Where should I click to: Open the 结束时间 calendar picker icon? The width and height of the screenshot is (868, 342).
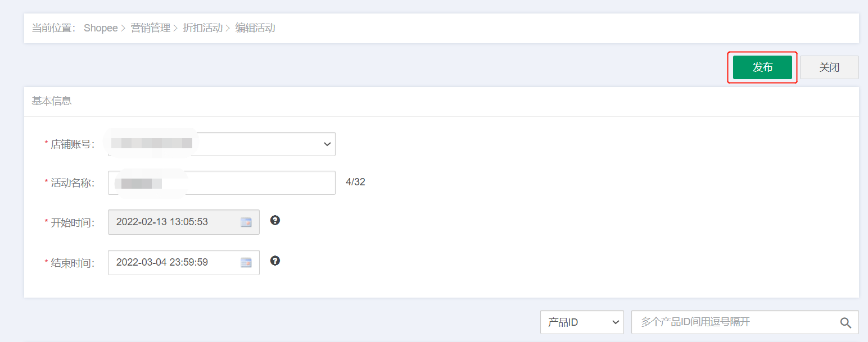(246, 262)
